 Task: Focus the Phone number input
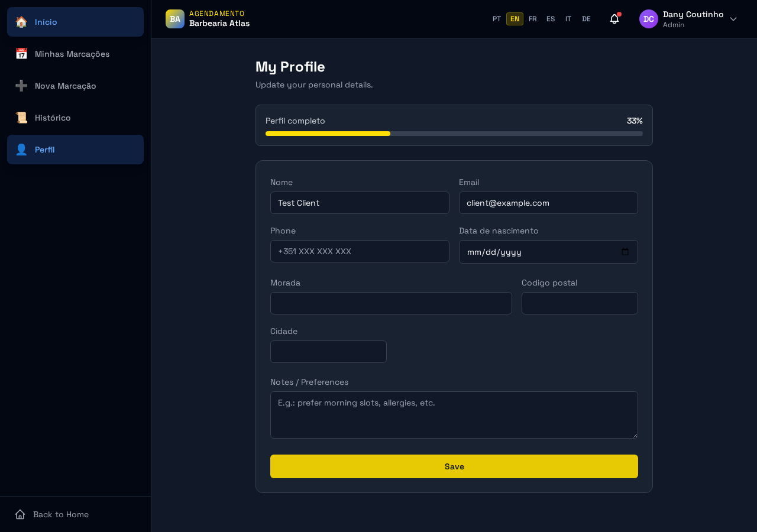tap(360, 251)
